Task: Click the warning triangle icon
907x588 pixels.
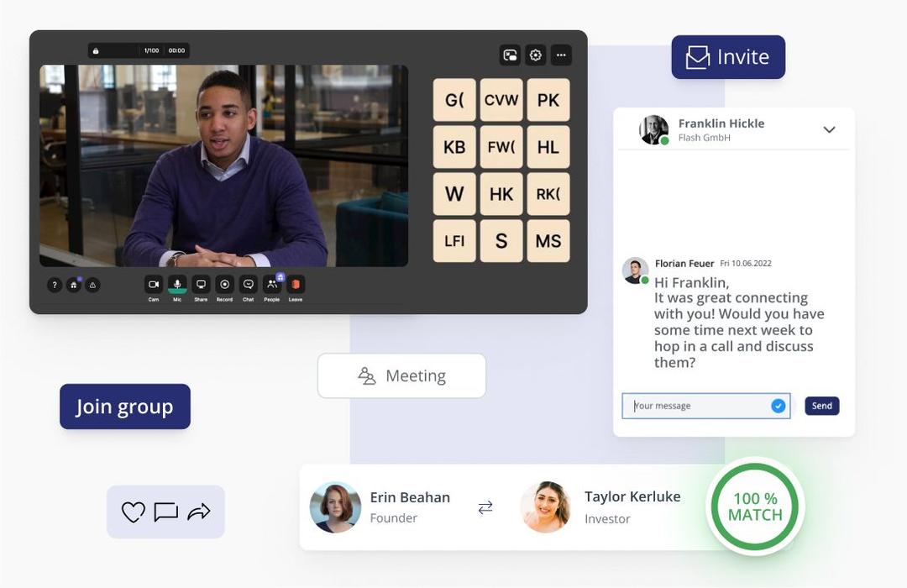Action: [92, 286]
